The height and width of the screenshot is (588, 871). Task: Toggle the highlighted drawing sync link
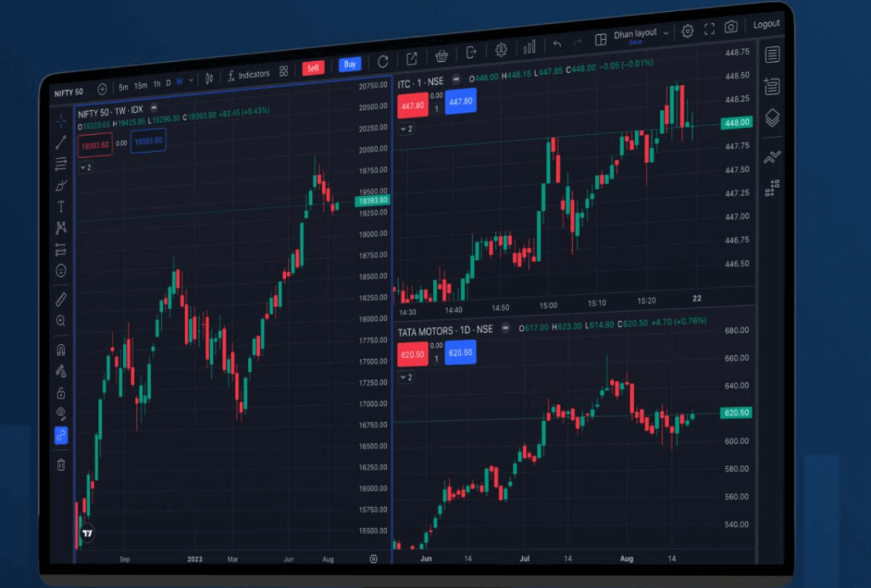[61, 435]
